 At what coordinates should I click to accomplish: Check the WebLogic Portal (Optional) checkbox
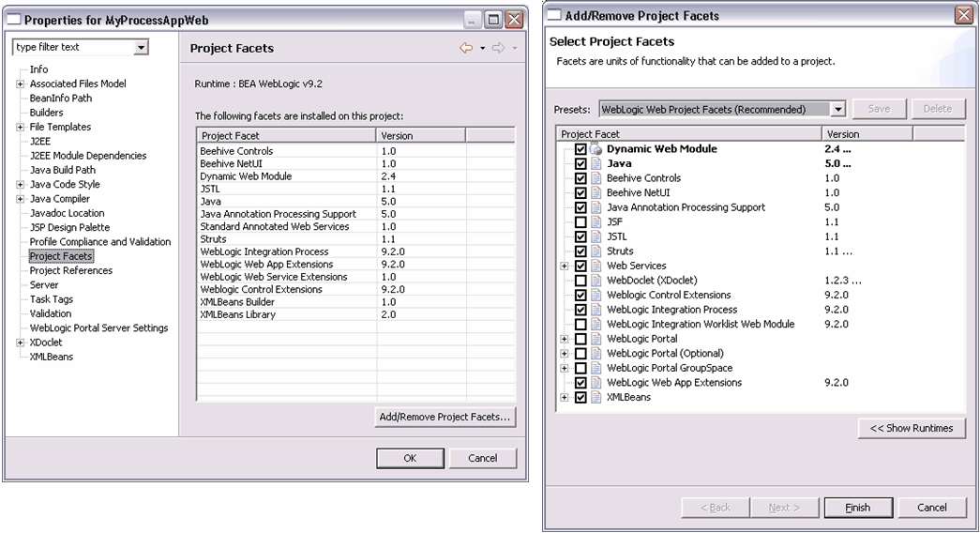[580, 354]
